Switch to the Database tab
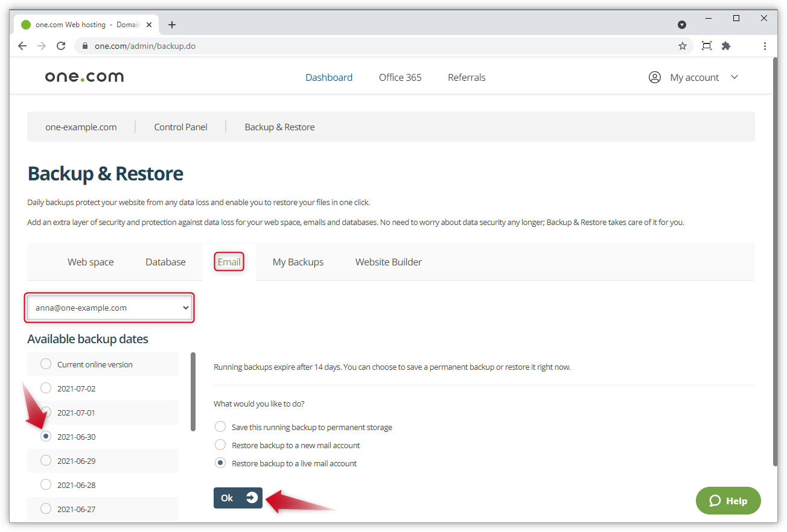 (x=165, y=262)
